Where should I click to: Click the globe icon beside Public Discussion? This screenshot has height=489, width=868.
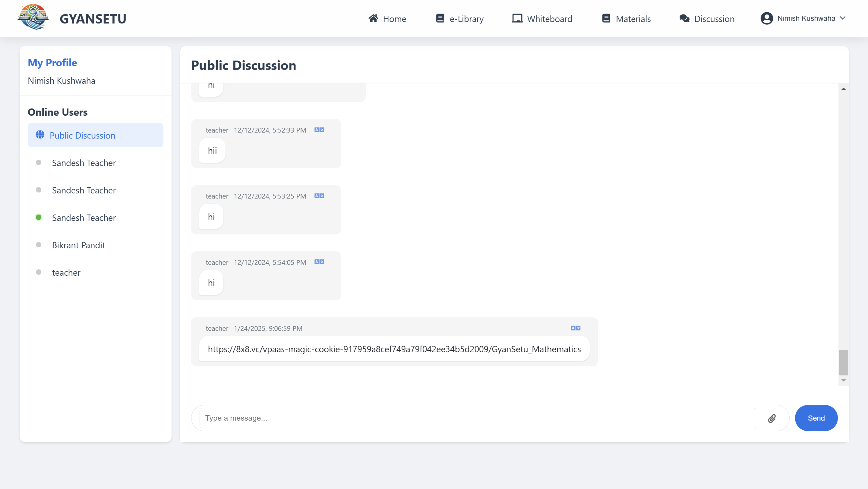point(40,135)
